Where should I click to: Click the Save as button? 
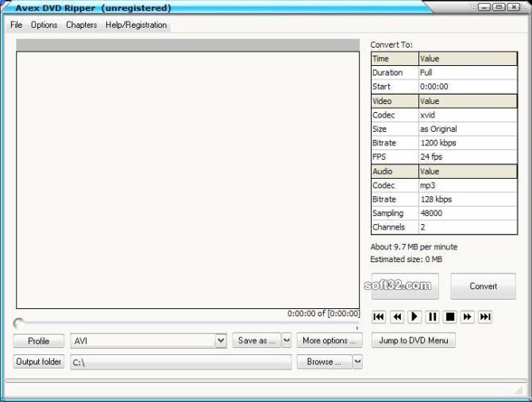[256, 340]
